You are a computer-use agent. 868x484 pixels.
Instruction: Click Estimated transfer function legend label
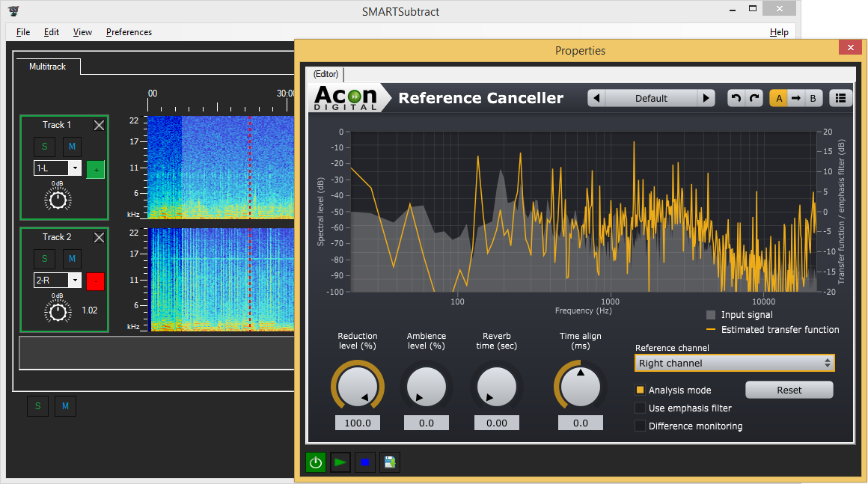click(x=780, y=330)
